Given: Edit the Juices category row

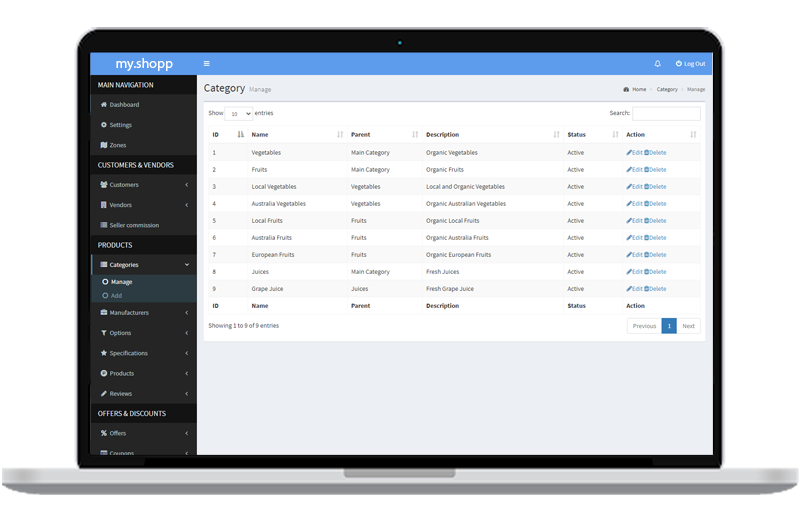Looking at the screenshot, I should 634,272.
